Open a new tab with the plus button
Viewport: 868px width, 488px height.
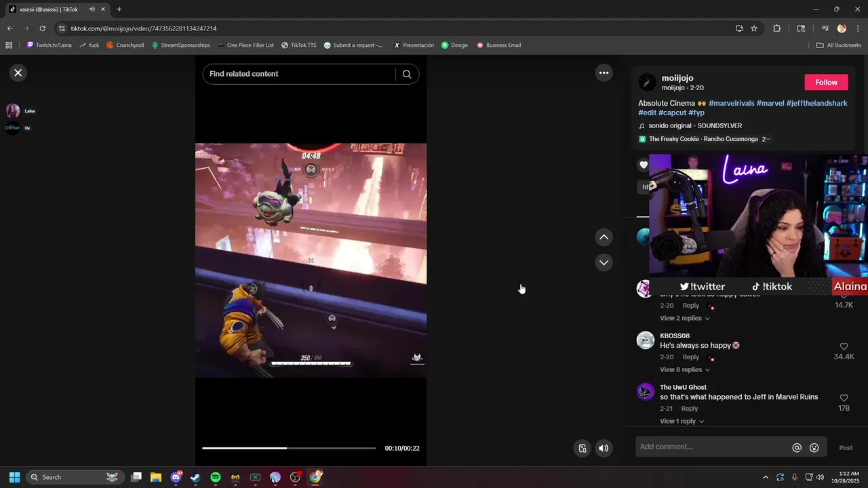coord(119,9)
